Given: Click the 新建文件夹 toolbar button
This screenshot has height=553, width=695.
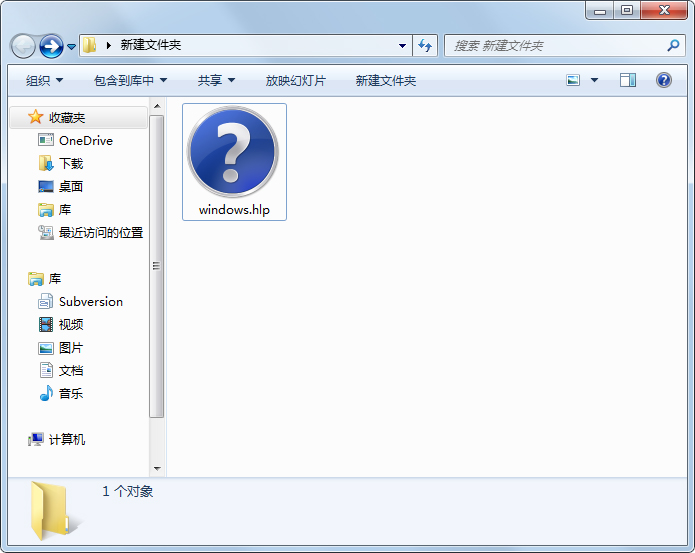Looking at the screenshot, I should point(385,80).
